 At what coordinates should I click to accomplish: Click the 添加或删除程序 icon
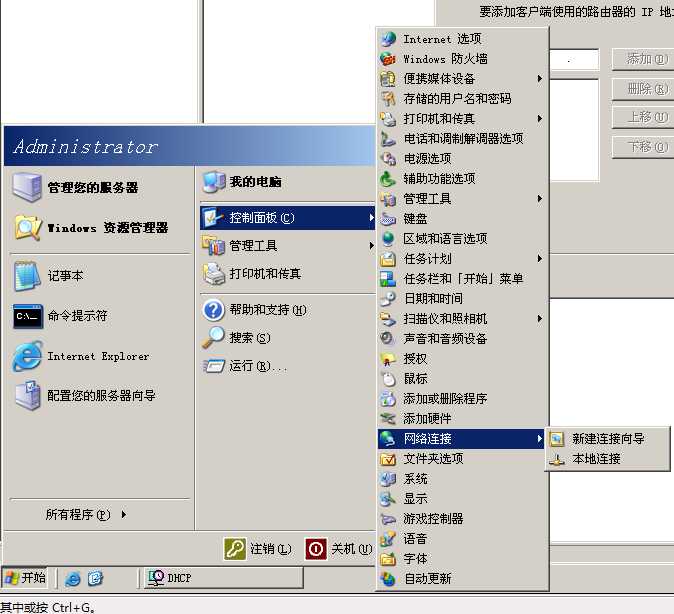click(x=388, y=399)
